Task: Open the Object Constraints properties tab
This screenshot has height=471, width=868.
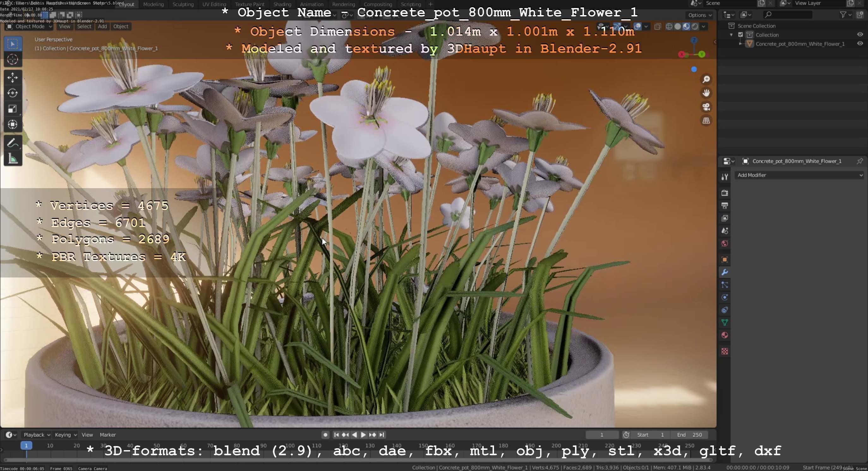Action: 725,310
